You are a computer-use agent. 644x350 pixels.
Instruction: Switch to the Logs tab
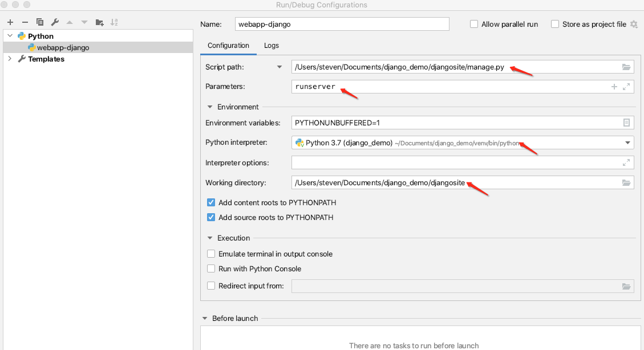point(271,46)
